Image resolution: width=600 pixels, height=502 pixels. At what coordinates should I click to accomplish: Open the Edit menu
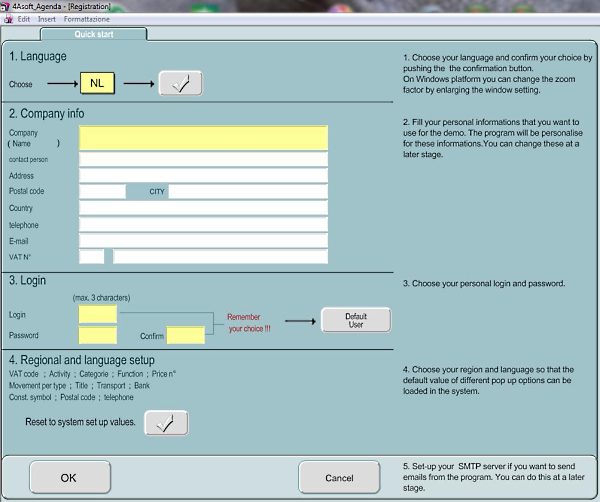click(x=24, y=19)
